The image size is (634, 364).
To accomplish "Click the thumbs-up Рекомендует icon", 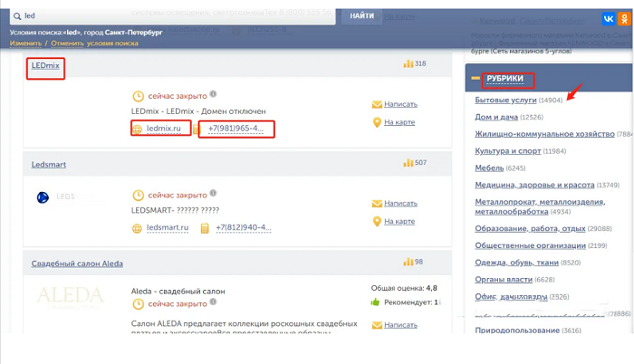I will (x=375, y=302).
